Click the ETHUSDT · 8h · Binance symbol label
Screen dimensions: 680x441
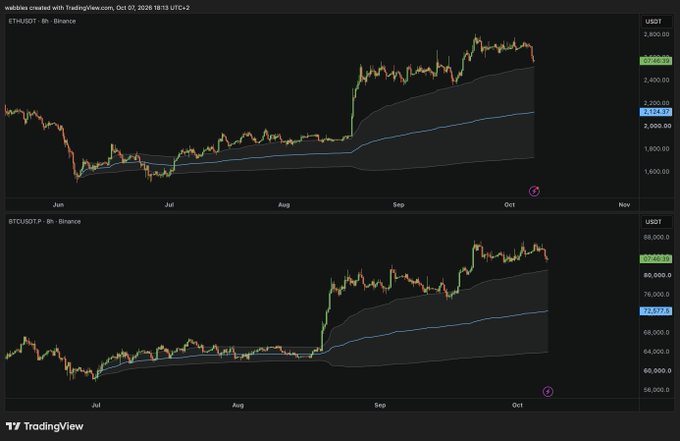(x=42, y=21)
